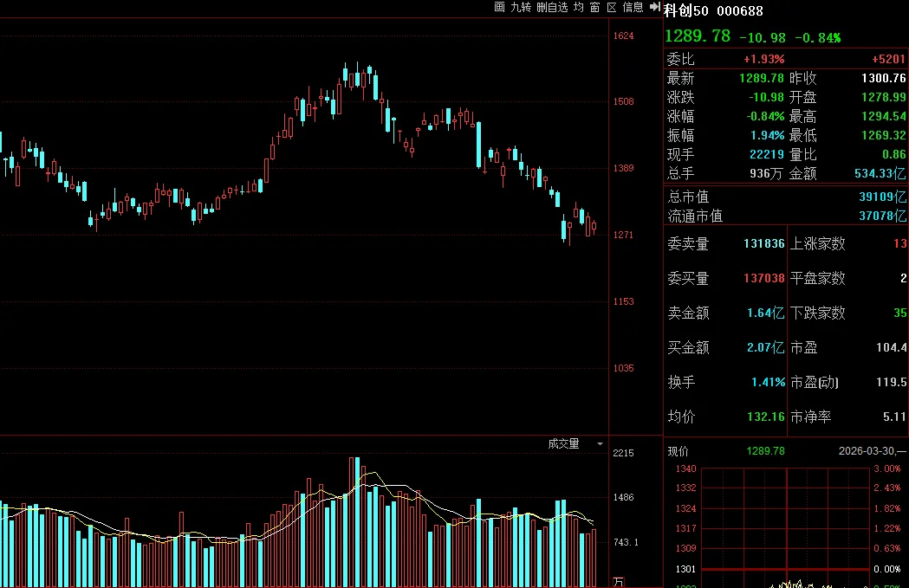The image size is (909, 588).
Task: Click the 上涨家数 count
Action: pos(899,244)
